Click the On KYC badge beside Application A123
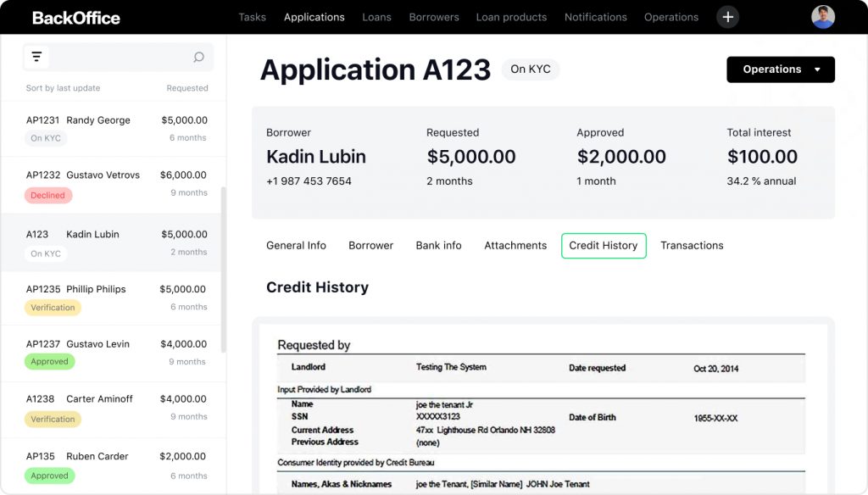 [531, 70]
